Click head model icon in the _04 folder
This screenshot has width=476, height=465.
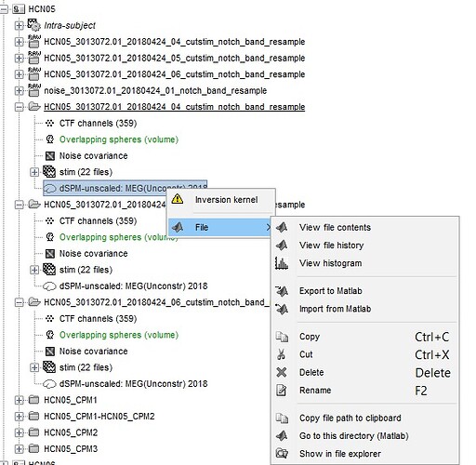click(x=49, y=139)
